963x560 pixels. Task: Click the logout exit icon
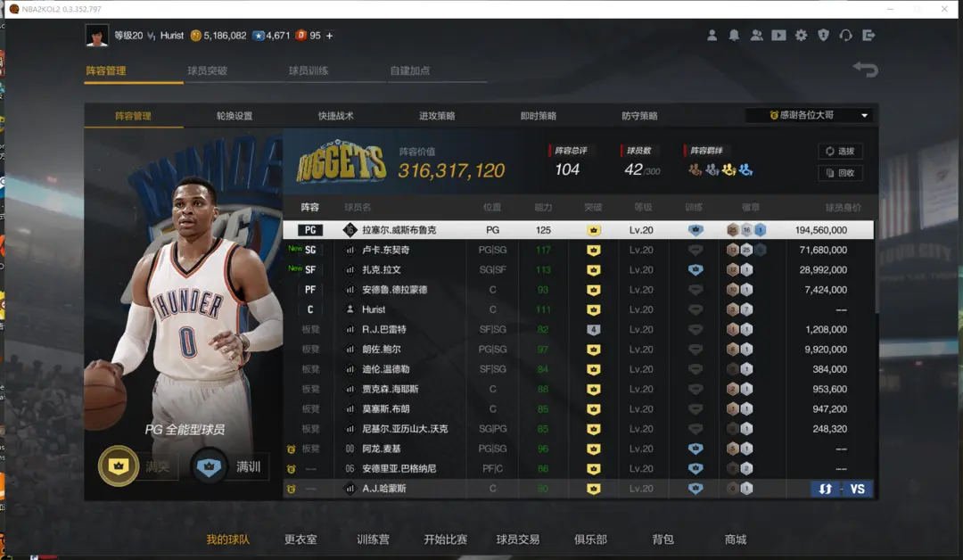click(x=868, y=36)
